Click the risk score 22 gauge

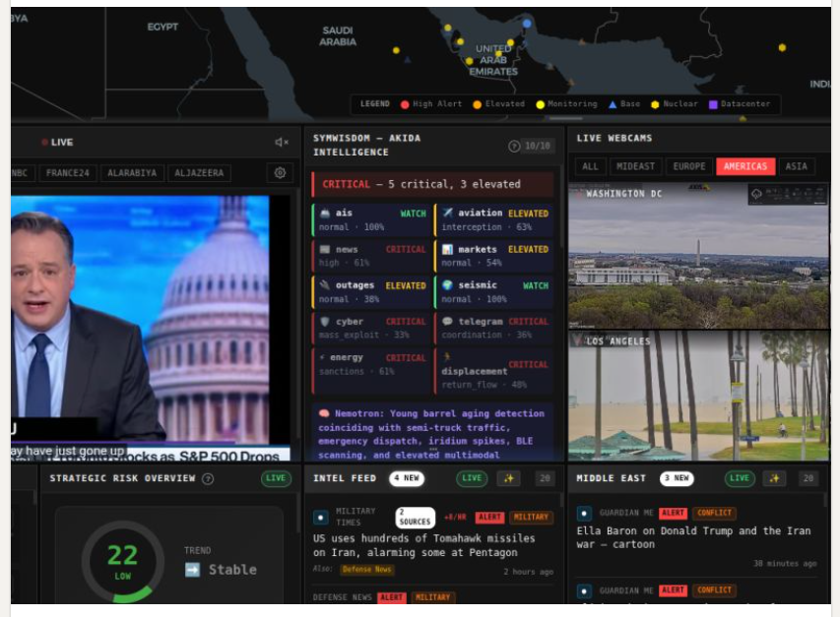(123, 561)
